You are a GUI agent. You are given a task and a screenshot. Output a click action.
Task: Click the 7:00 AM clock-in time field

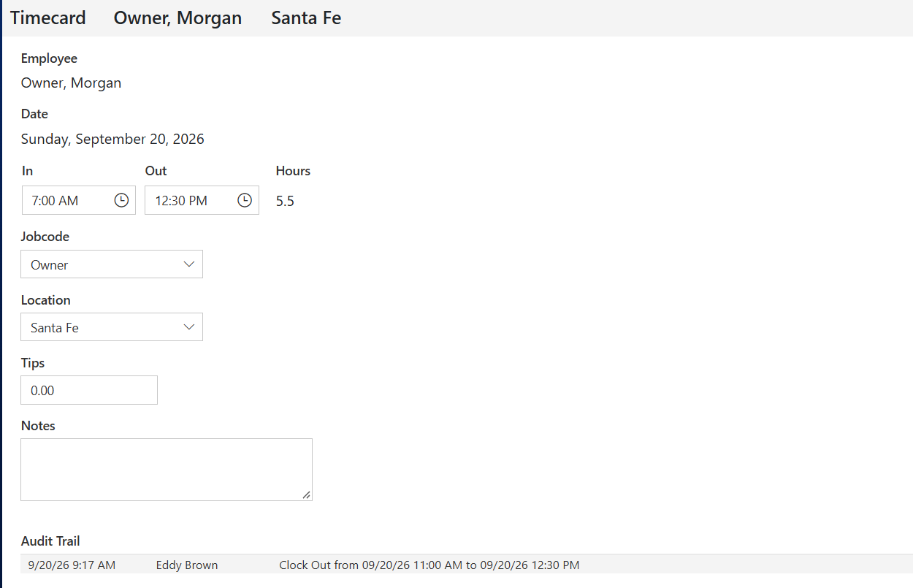79,200
